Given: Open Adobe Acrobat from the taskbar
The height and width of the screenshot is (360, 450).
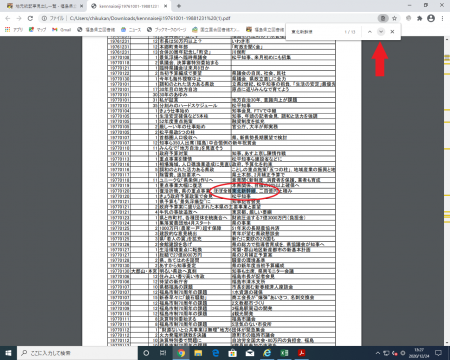Looking at the screenshot, I should (302, 353).
